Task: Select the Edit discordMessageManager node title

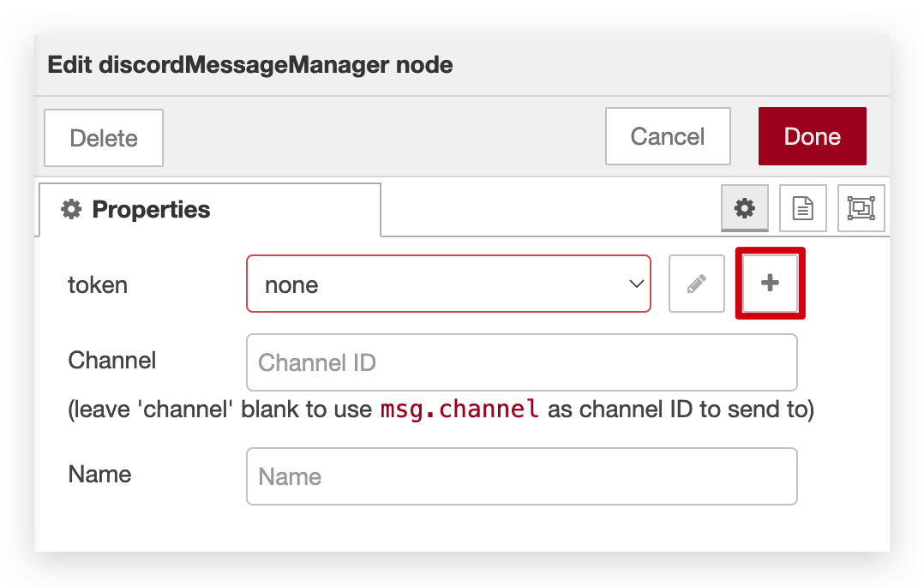Action: coord(250,65)
